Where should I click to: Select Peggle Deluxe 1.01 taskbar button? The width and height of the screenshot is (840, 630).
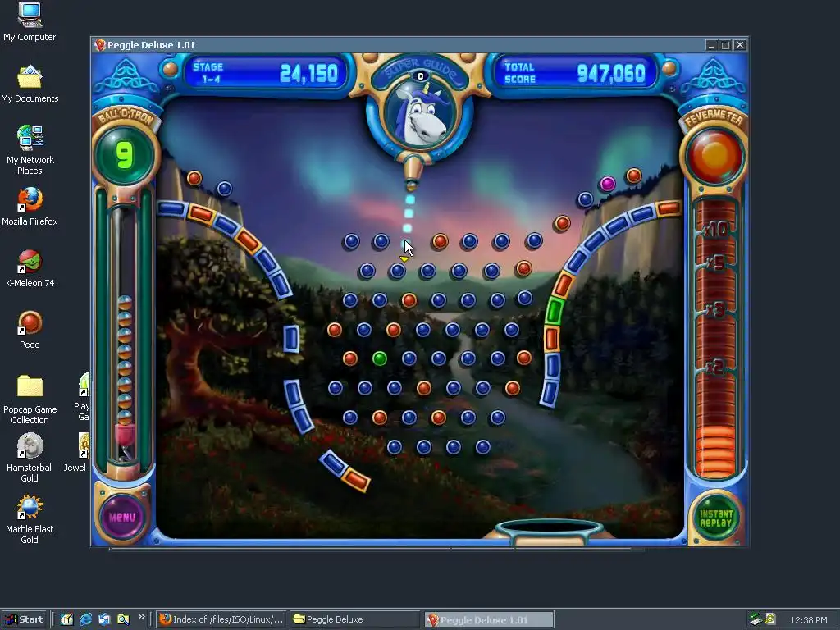pos(489,619)
